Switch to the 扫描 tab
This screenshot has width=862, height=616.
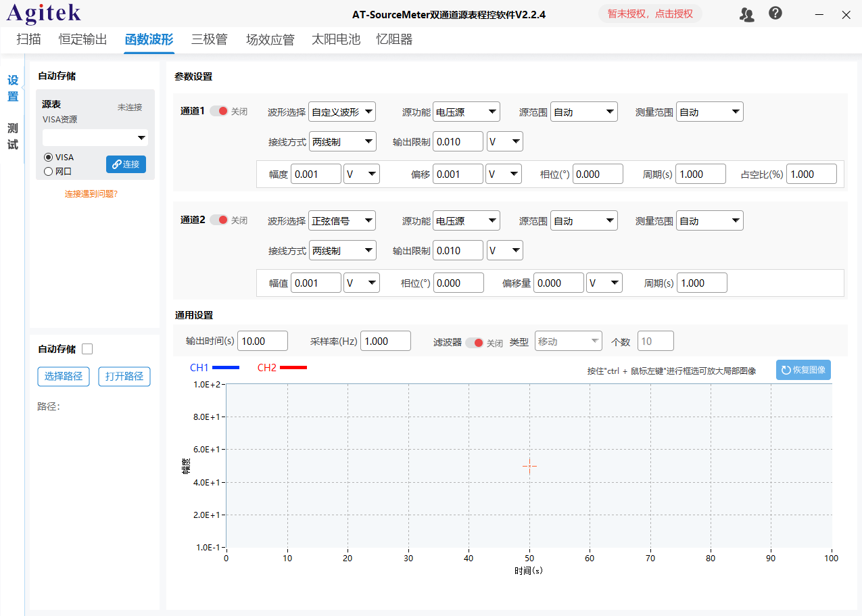point(29,40)
